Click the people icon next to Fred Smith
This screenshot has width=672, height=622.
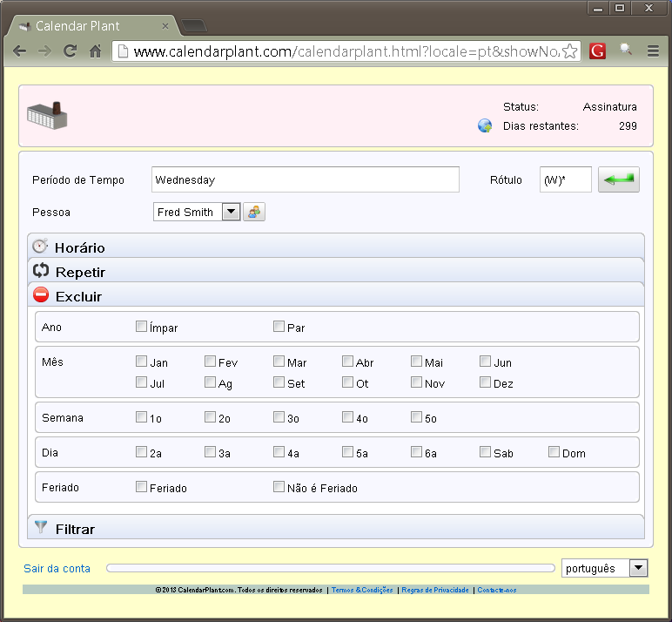[x=253, y=212]
